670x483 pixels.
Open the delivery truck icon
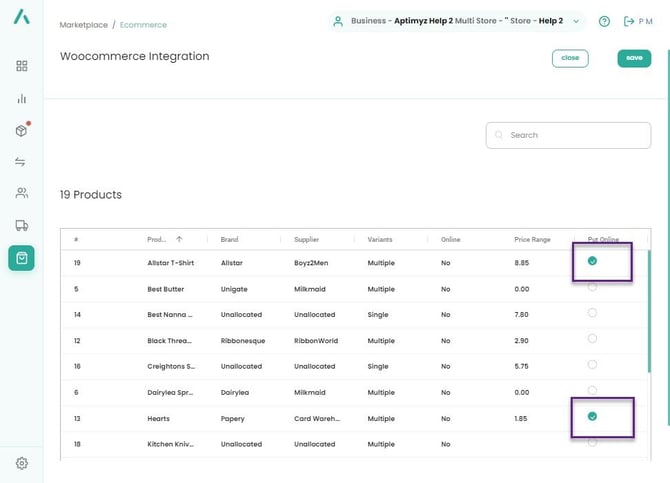click(x=22, y=225)
